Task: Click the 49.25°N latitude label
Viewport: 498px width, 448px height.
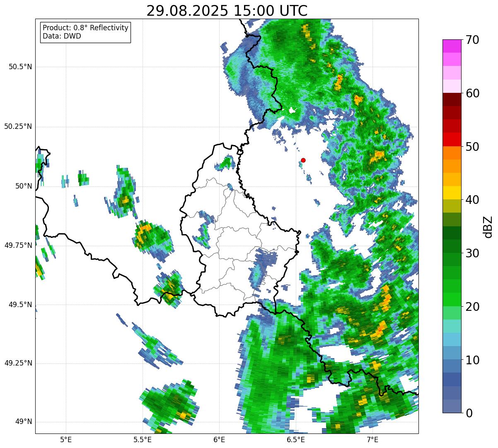Action: 18,363
